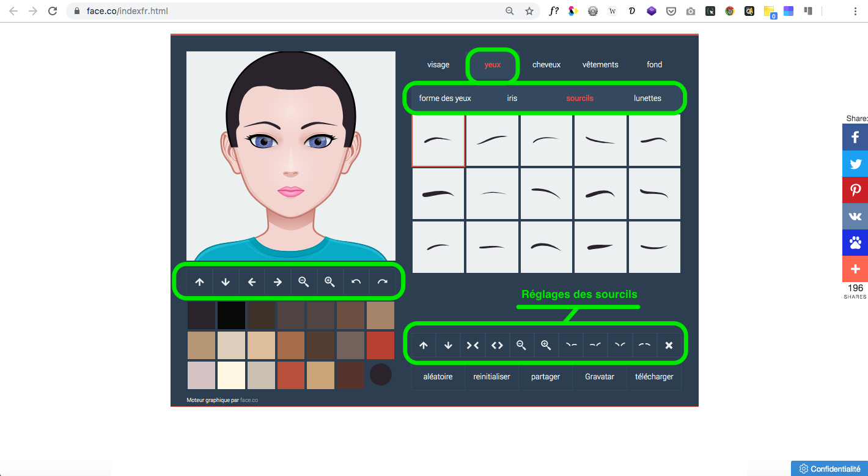Choose the thinnest faint eyebrow thumbnail
This screenshot has width=868, height=476.
tap(492, 193)
